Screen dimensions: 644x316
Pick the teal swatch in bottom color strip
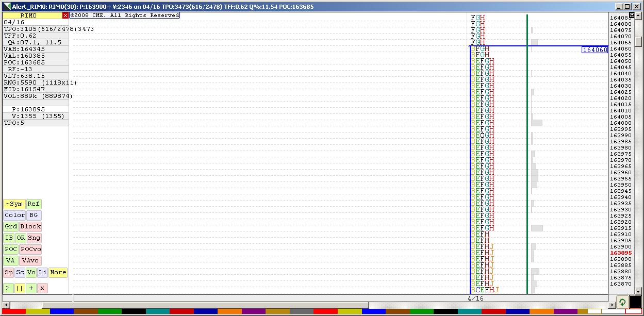[x=158, y=312]
